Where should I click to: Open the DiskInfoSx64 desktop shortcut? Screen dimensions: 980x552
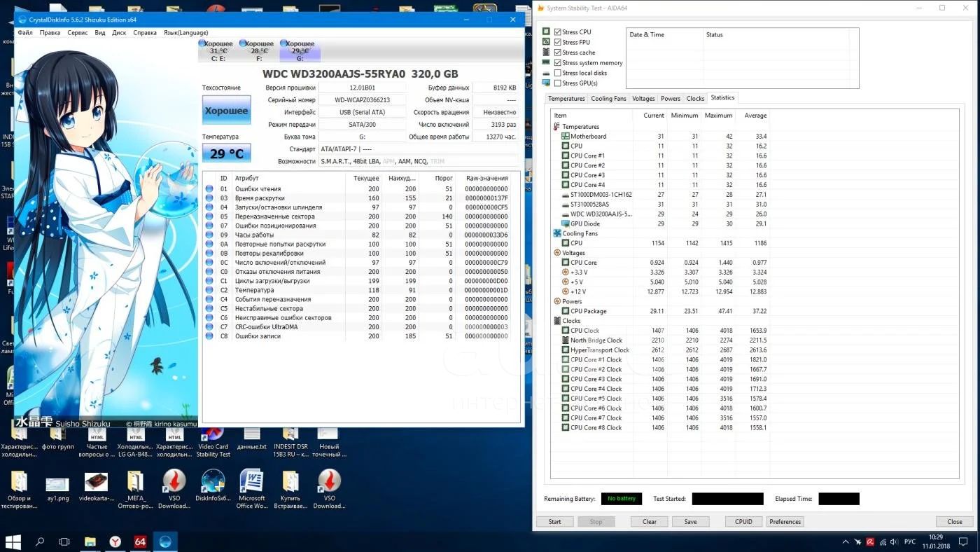pyautogui.click(x=213, y=488)
